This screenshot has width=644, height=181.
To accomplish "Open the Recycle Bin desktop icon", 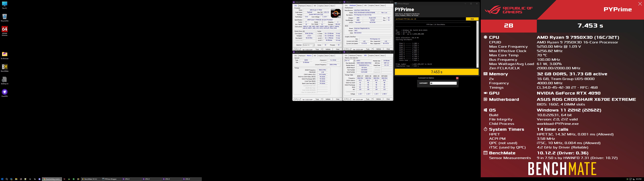I will coord(5,17).
